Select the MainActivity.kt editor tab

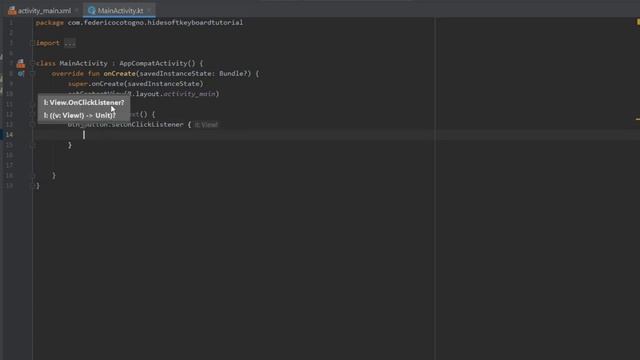click(x=119, y=11)
